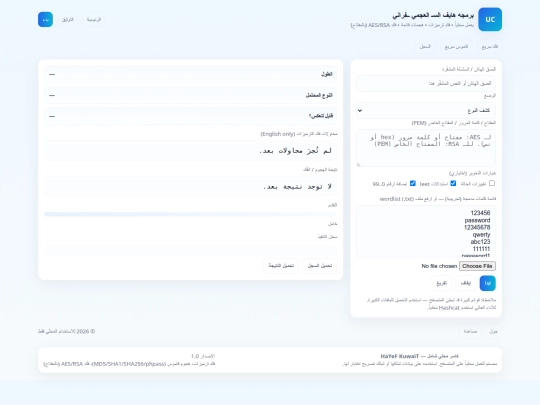Click the قابل للعكس reversible row
The image size is (540, 405).
(x=190, y=116)
